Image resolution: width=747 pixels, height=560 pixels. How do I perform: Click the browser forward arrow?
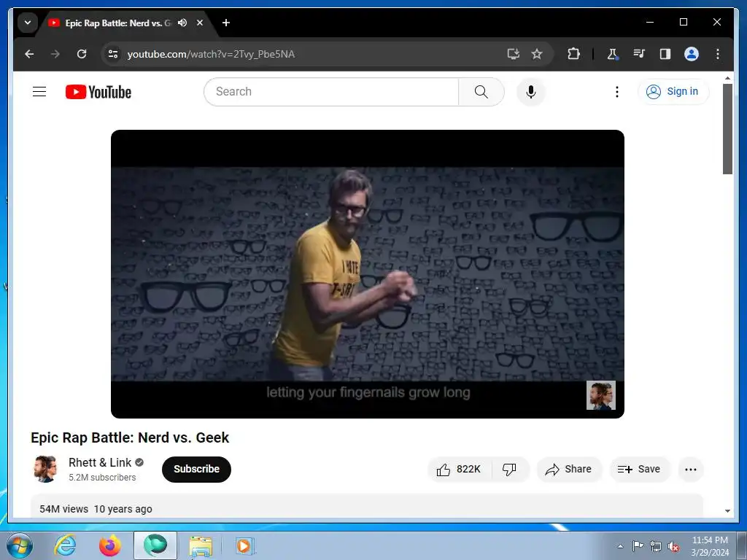coord(55,54)
